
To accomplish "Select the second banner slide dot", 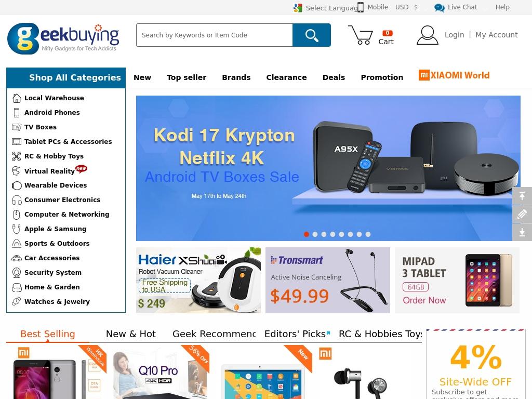I will coord(315,234).
